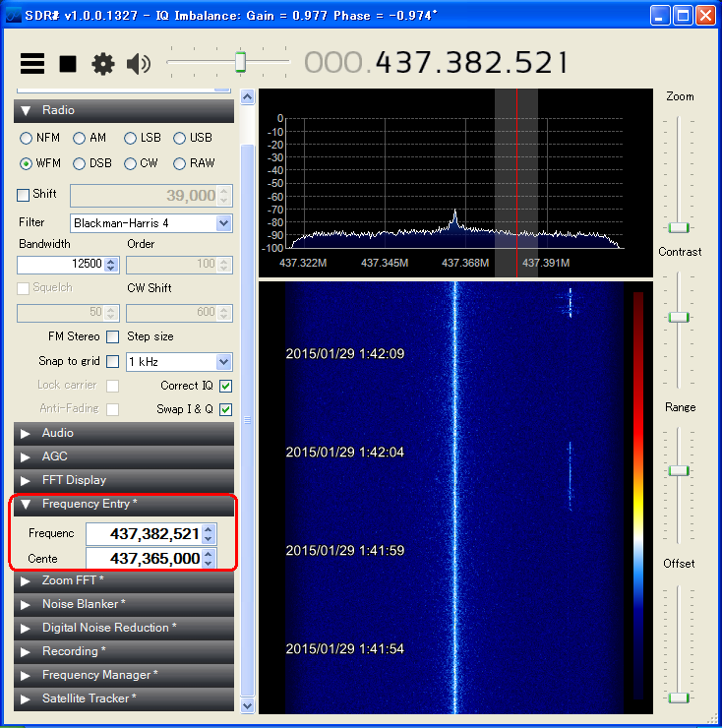
Task: Click the Offset slider handle
Action: point(679,698)
